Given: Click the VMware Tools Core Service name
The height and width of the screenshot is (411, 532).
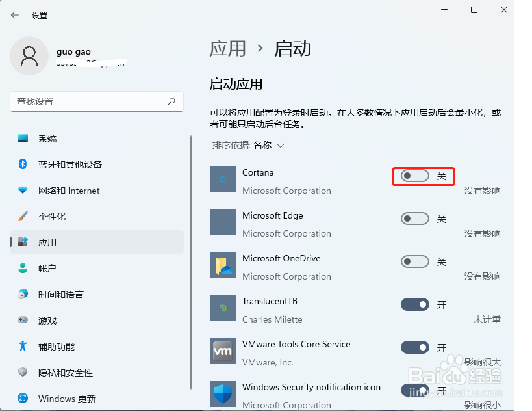Looking at the screenshot, I should click(x=296, y=344).
